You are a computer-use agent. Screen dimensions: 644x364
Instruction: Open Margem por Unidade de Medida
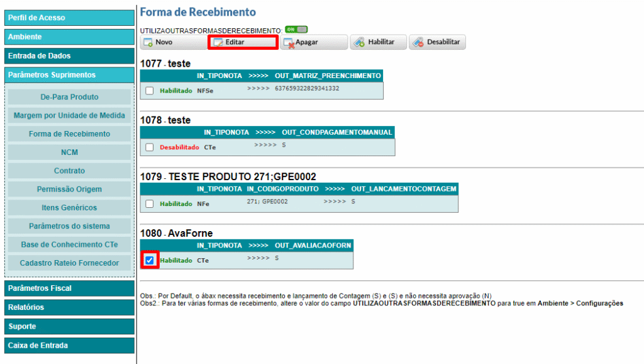pos(69,115)
